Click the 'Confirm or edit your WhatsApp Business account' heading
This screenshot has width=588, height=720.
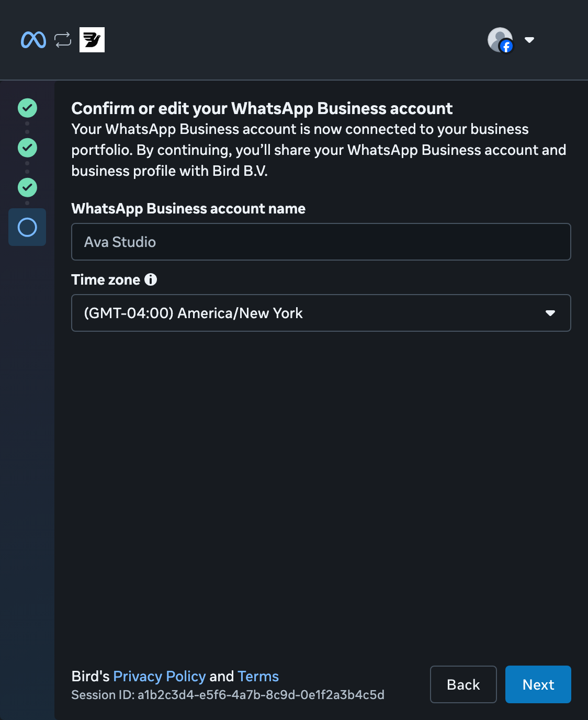262,108
